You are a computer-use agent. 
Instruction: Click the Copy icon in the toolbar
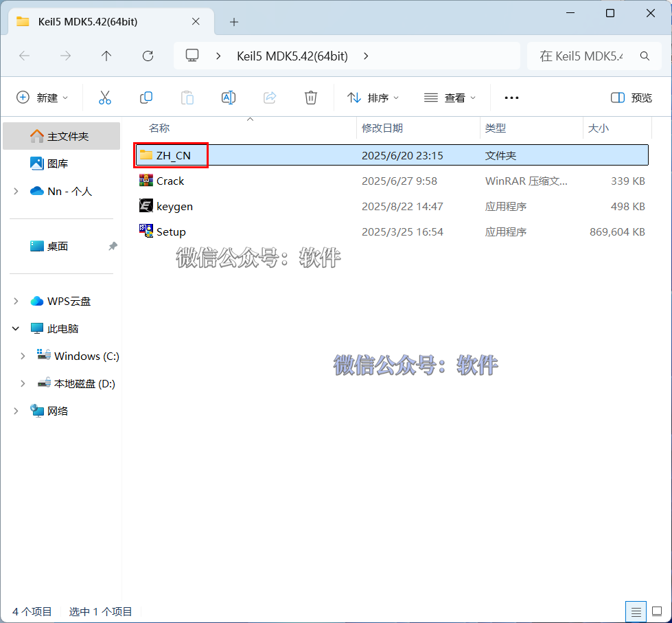[146, 98]
